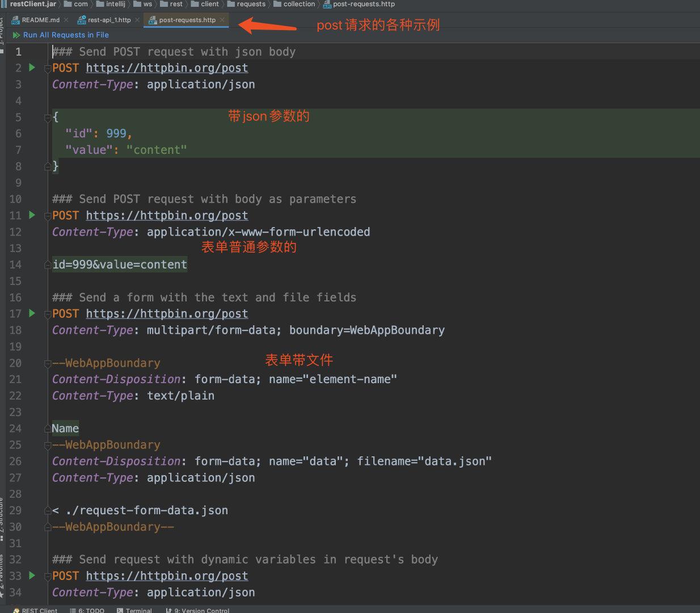Viewport: 700px width, 613px height.
Task: Run the form-urlencoded request on line 11
Action: 32,215
